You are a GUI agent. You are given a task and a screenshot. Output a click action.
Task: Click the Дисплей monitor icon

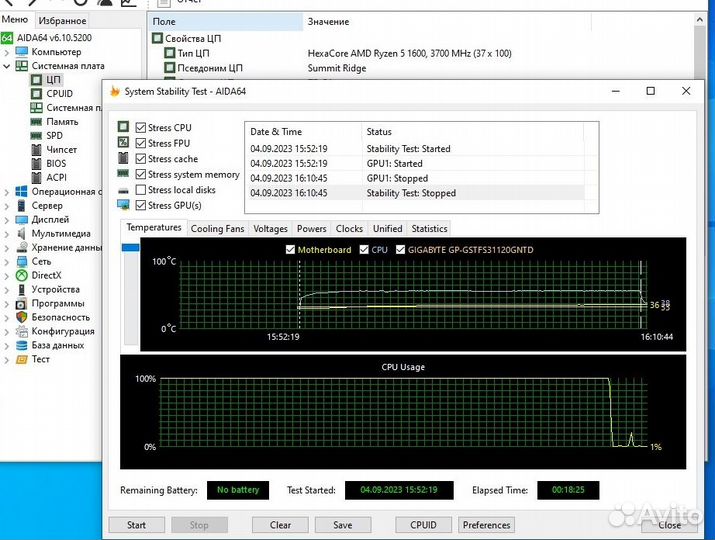[21, 219]
